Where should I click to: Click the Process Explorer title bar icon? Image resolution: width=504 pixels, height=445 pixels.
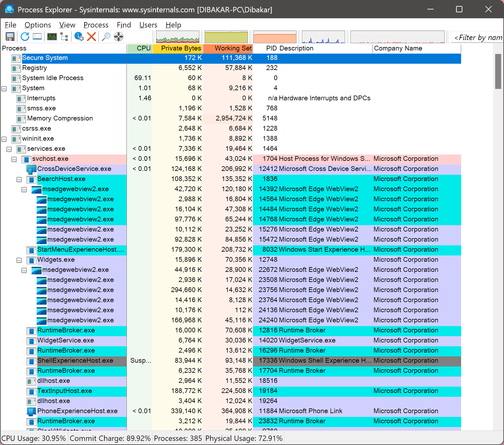coord(9,9)
